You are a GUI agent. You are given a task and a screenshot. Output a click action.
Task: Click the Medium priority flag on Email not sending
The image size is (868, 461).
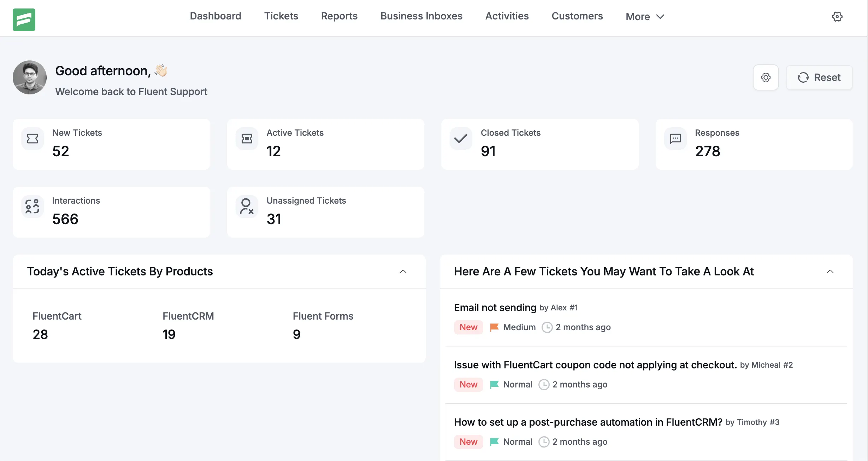click(495, 327)
